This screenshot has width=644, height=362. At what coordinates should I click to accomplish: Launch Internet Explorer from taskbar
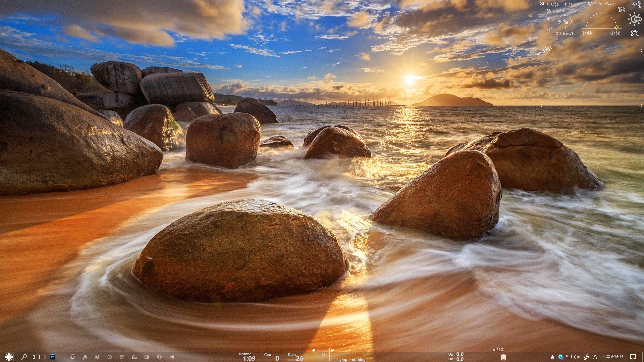[x=85, y=357]
